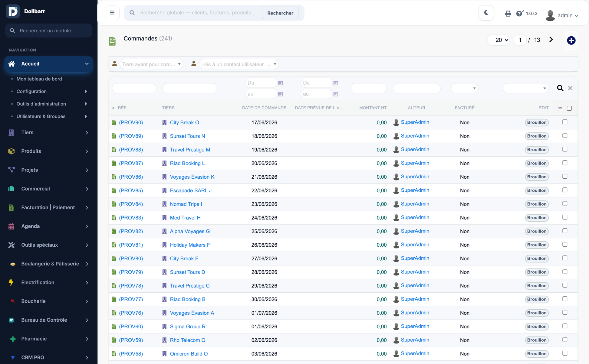Click the print icon in the header
This screenshot has width=589, height=364.
point(508,14)
